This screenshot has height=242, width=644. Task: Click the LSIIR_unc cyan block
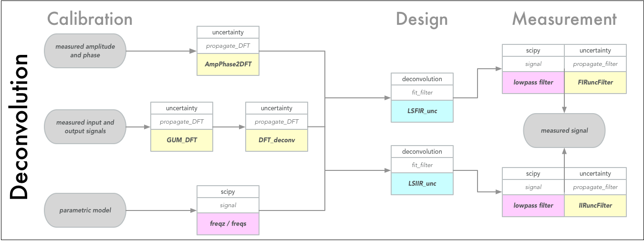coord(422,184)
